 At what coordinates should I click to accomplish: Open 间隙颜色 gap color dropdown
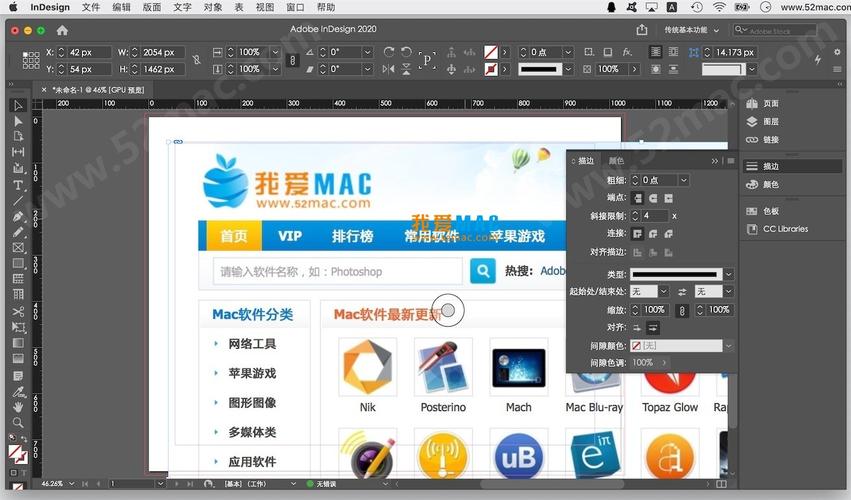pyautogui.click(x=729, y=346)
